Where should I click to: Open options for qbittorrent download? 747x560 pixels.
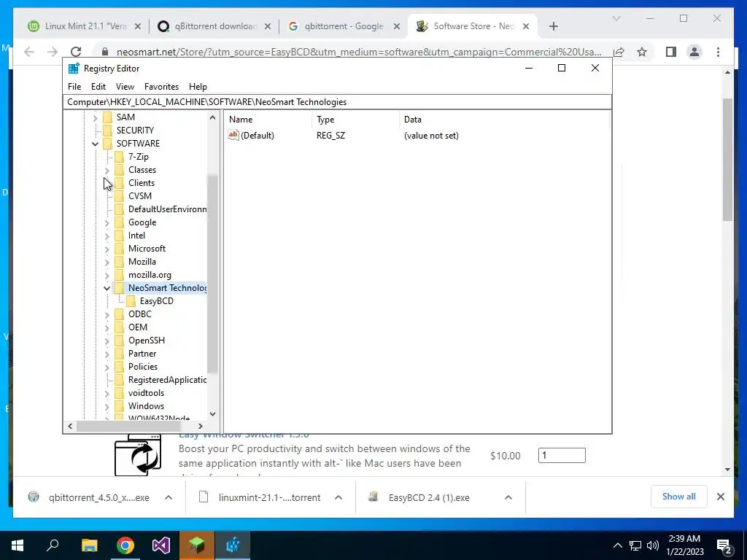pyautogui.click(x=169, y=497)
